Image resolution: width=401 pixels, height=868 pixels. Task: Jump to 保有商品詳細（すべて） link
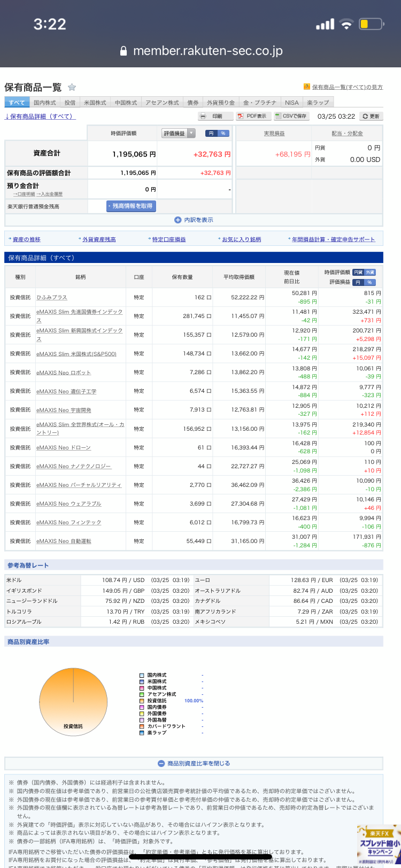pyautogui.click(x=40, y=117)
